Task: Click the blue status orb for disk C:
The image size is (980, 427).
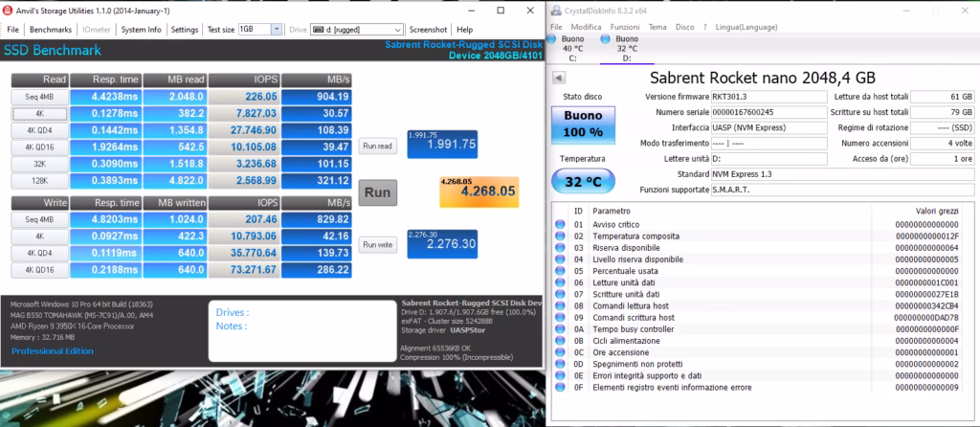Action: 551,38
